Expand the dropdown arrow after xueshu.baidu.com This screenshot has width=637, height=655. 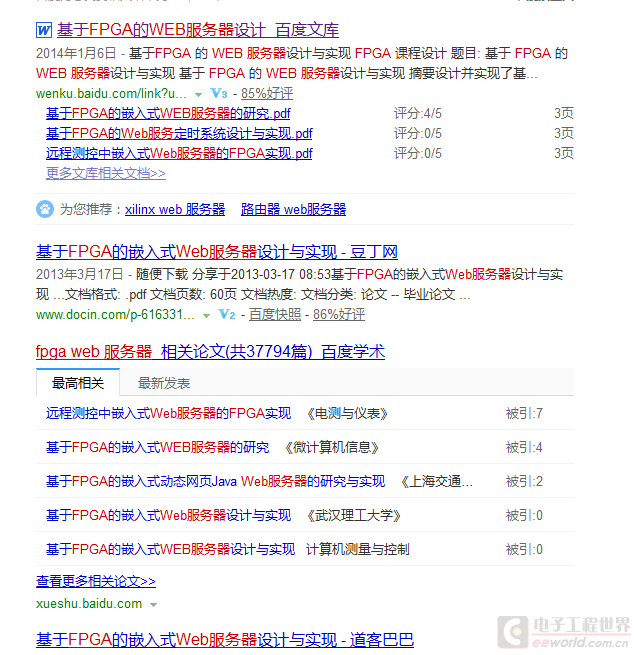pyautogui.click(x=153, y=605)
